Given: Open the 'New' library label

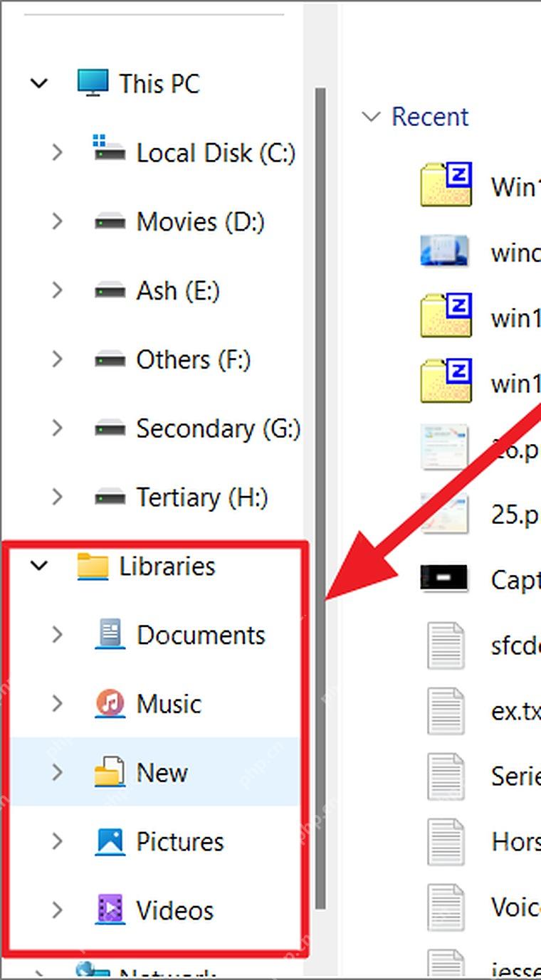Looking at the screenshot, I should coord(162,773).
